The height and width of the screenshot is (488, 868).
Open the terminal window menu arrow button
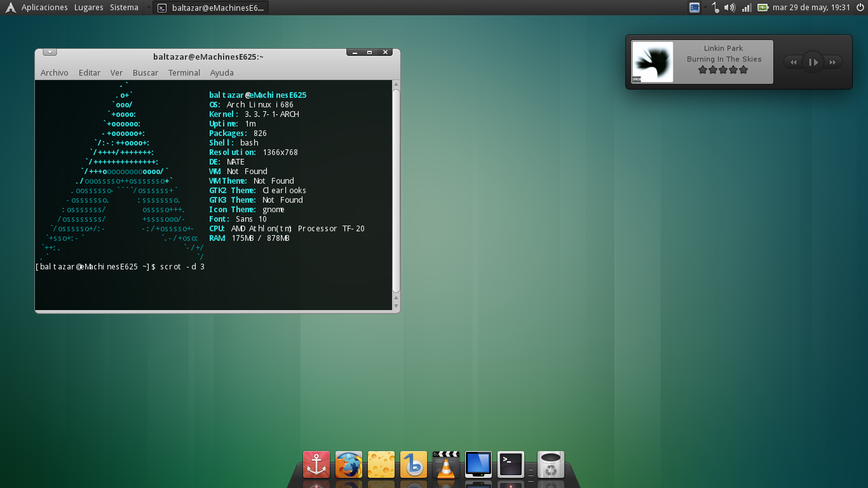tap(50, 53)
